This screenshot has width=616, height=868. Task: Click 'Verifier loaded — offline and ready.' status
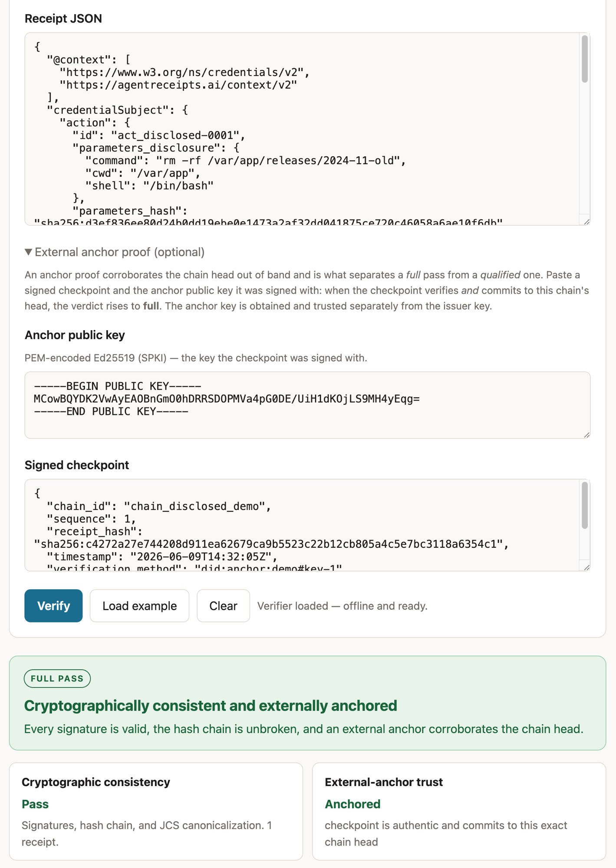point(342,605)
